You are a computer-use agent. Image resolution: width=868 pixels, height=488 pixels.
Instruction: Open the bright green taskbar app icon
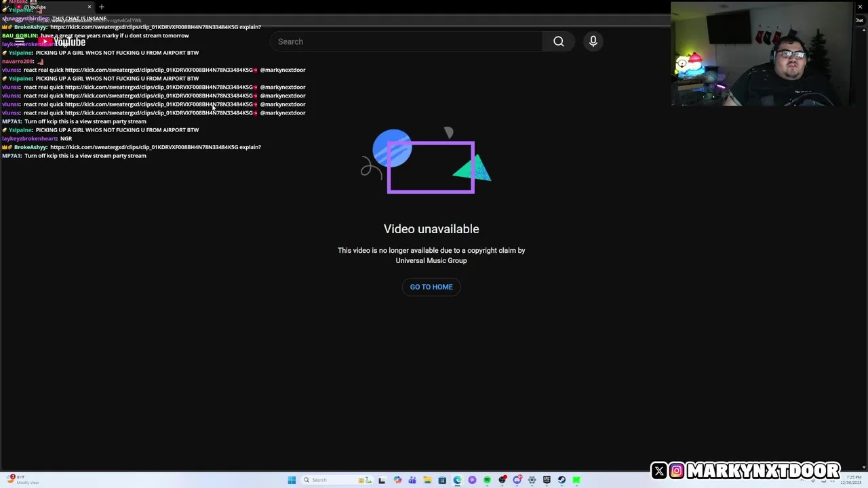[x=576, y=480]
